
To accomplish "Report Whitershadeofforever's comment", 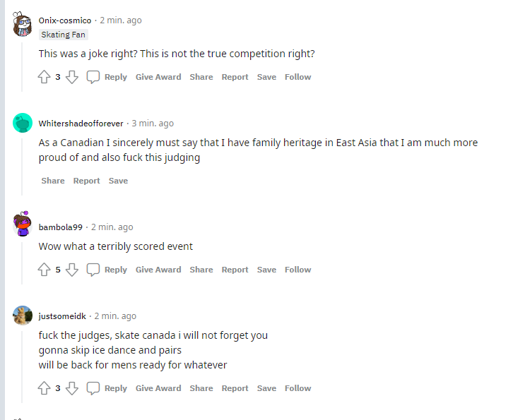I will click(87, 181).
